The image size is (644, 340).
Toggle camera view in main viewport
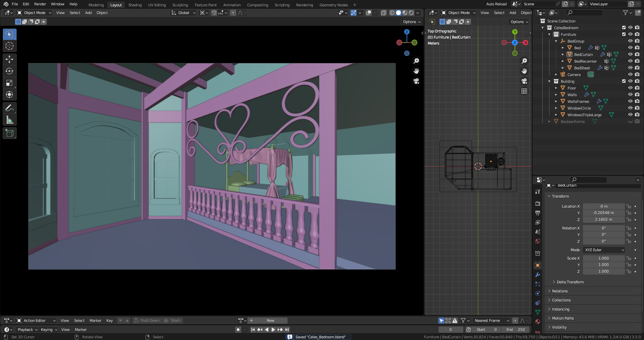point(416,81)
